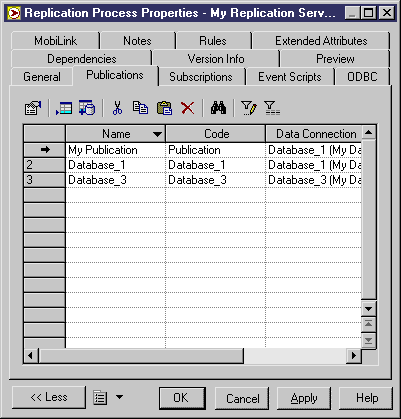Delete row with the red X icon
The image size is (401, 419).
tap(188, 108)
